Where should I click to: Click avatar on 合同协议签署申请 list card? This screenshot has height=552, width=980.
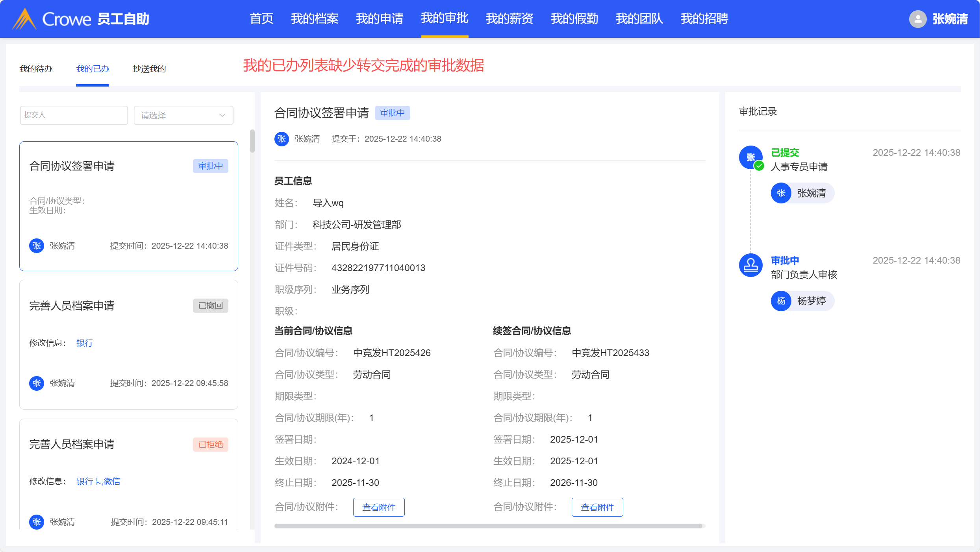point(37,246)
